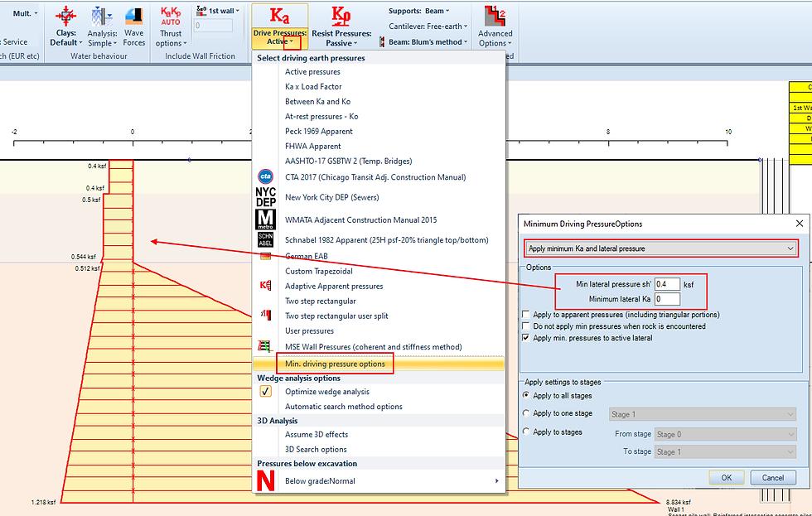The image size is (812, 516).
Task: Click the Adaptive Apparent pressures icon
Action: [x=266, y=286]
